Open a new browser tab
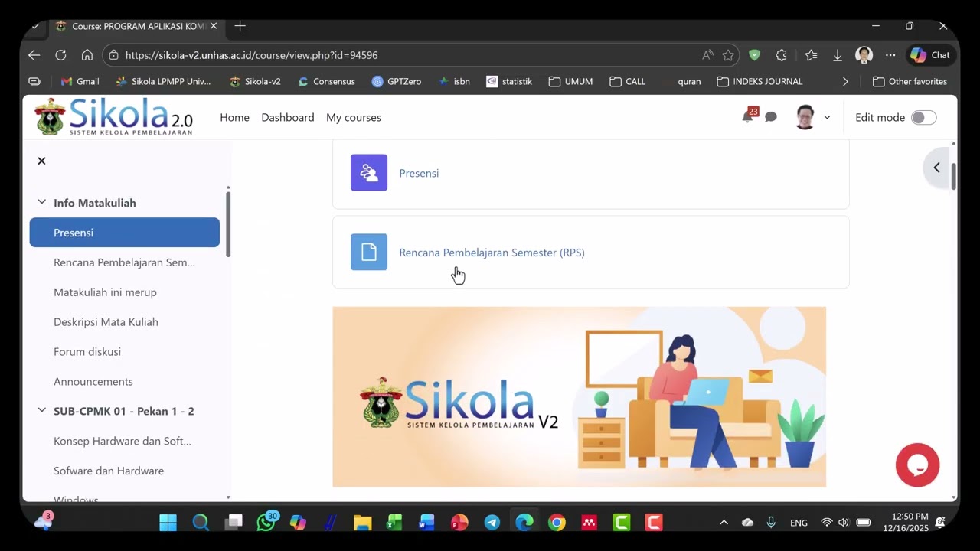980x551 pixels. click(240, 26)
